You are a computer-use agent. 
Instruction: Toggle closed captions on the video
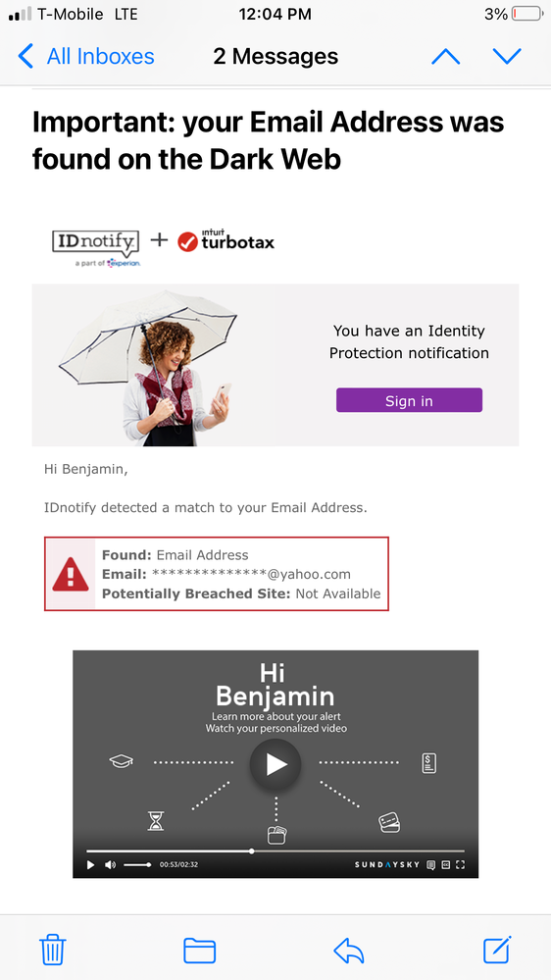click(446, 865)
